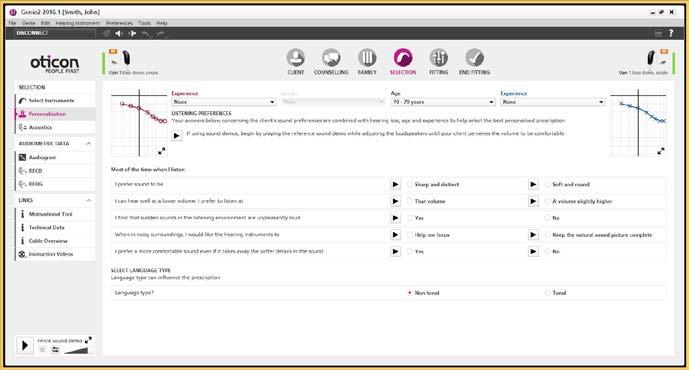Open the Preferences menu
This screenshot has width=689, height=370.
119,23
